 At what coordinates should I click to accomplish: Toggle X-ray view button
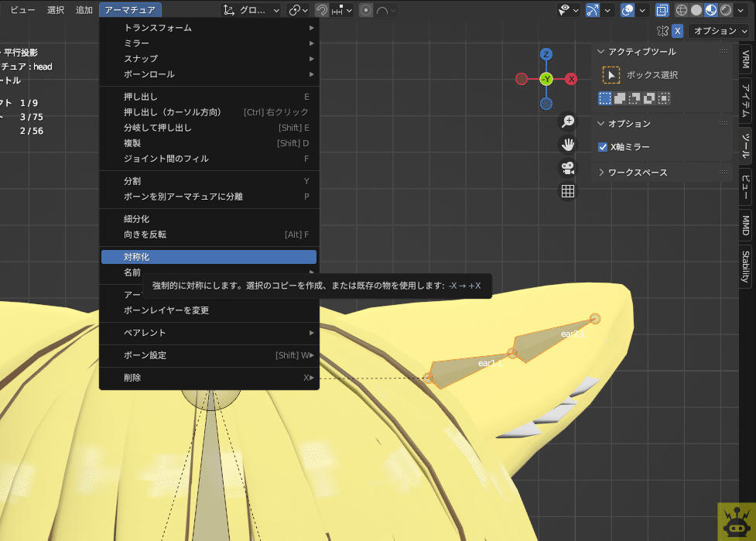point(662,10)
